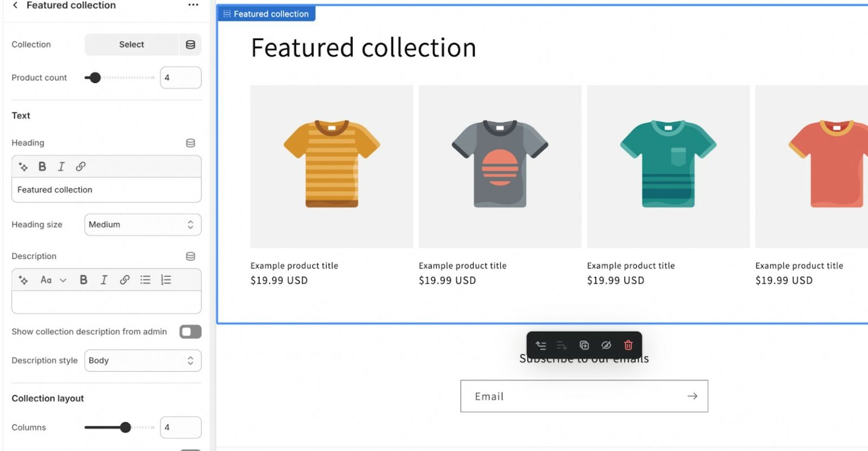The width and height of the screenshot is (868, 451).
Task: Apply a bulleted list in the Description
Action: click(x=145, y=279)
